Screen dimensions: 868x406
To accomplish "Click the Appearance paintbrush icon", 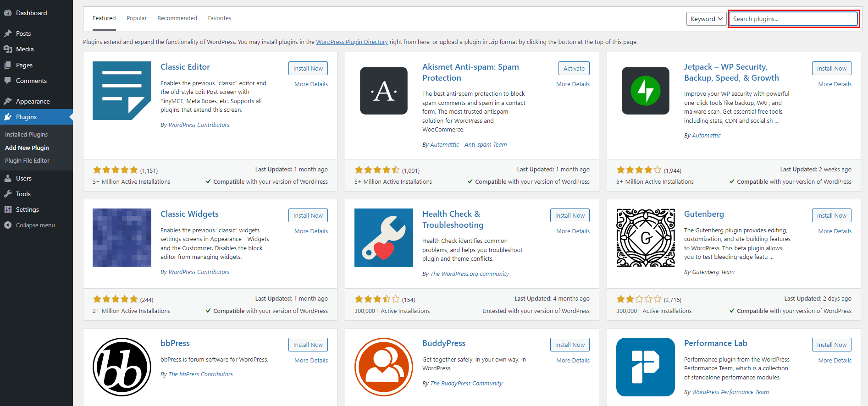I will click(8, 101).
